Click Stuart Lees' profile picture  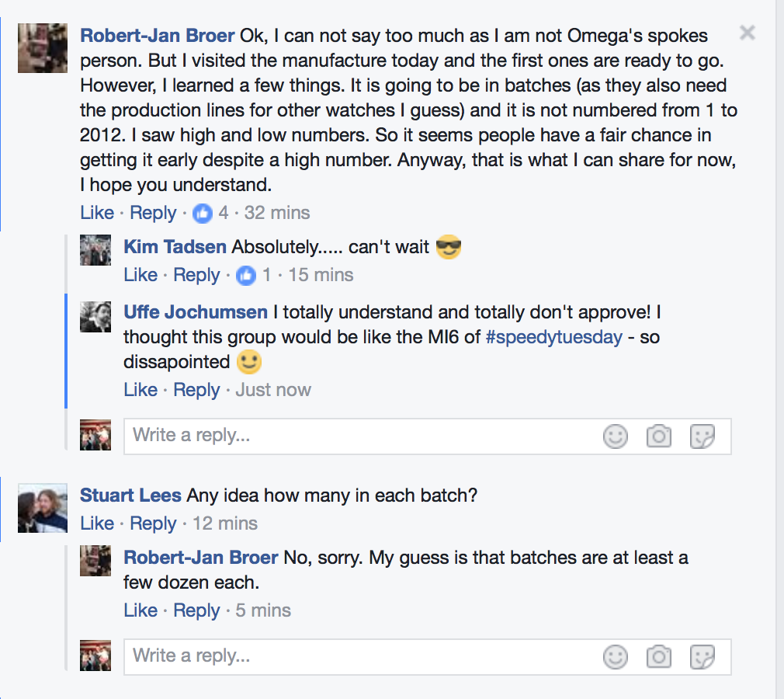click(43, 509)
